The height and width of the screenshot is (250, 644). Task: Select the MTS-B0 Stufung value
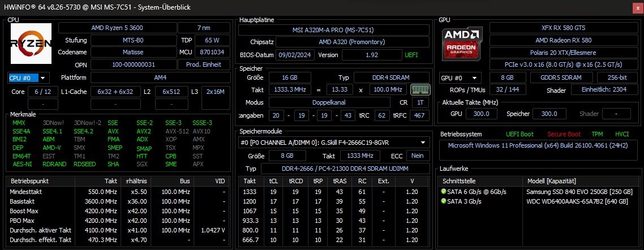pos(133,40)
